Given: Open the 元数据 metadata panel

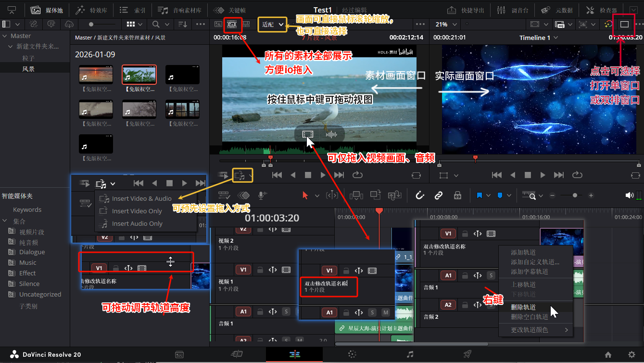Looking at the screenshot, I should tap(557, 10).
